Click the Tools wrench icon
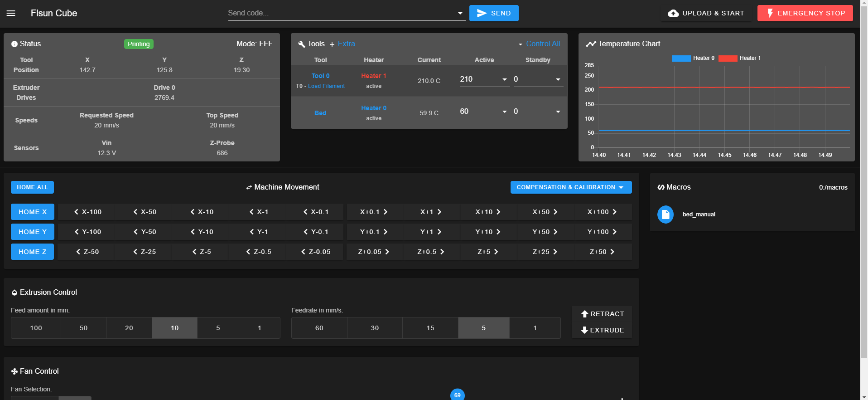Viewport: 868px width, 400px height. coord(302,44)
